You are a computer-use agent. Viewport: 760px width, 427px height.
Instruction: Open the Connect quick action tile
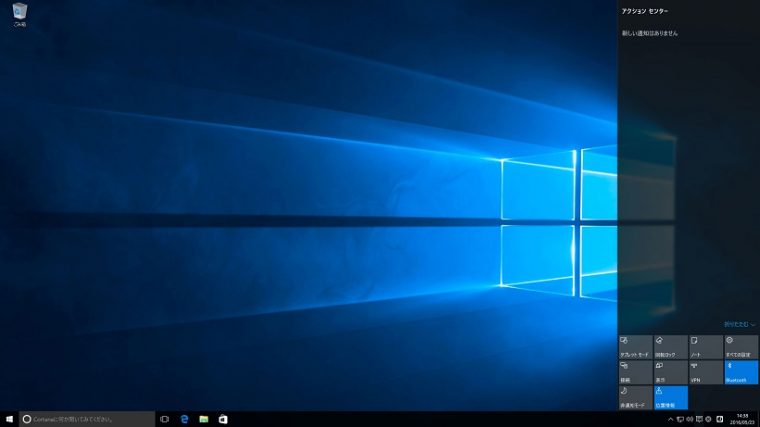point(635,372)
